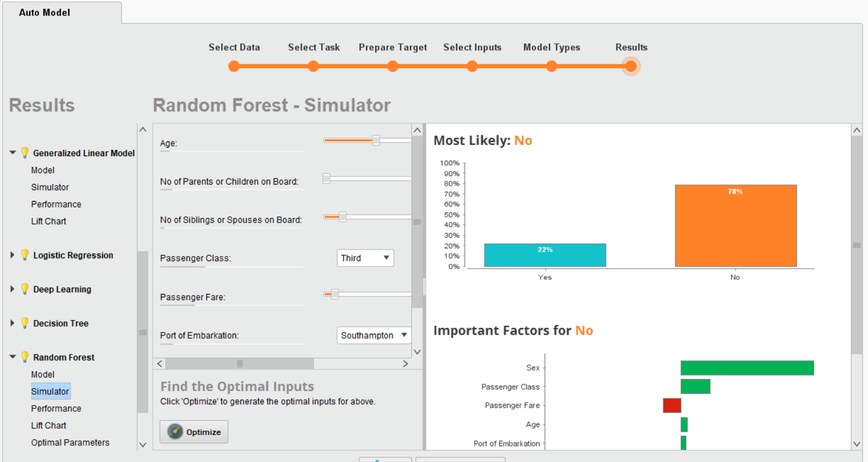Click the Random Forest lightbulb icon
This screenshot has height=462, width=868.
click(x=24, y=357)
